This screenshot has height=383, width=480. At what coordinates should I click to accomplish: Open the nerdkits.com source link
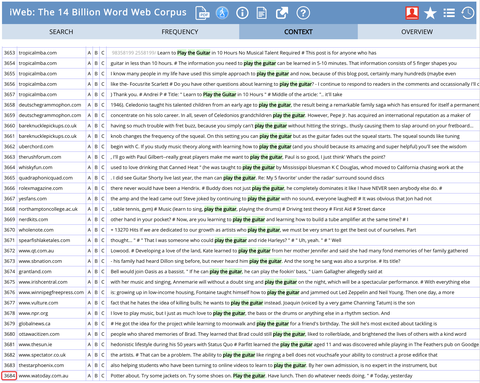click(x=33, y=219)
